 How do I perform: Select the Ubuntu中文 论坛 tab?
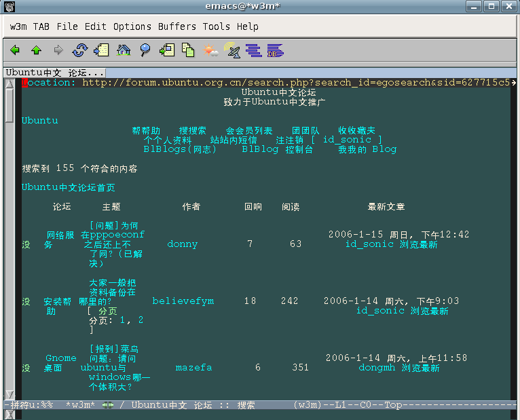tap(55, 73)
